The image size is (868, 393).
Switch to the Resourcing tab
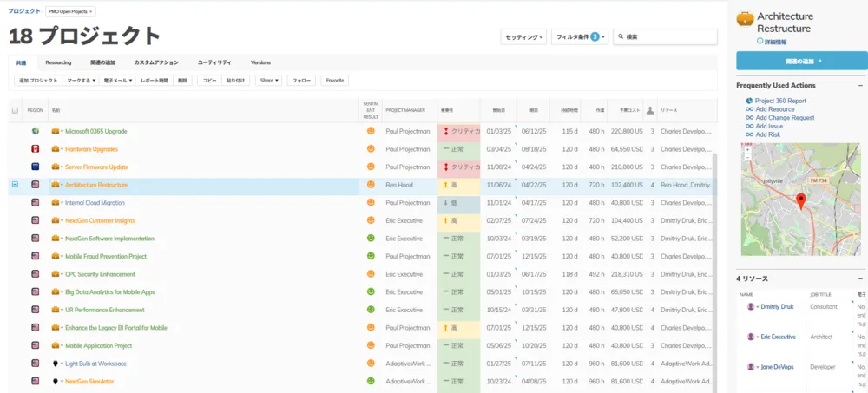coord(58,62)
